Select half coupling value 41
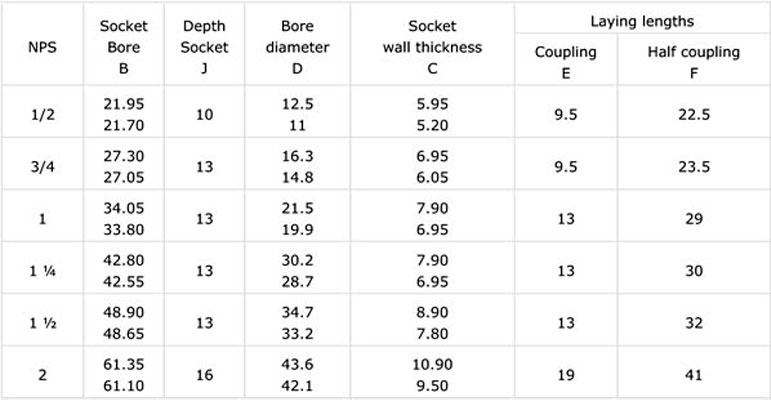Screen dimensions: 771x400 click(x=694, y=375)
